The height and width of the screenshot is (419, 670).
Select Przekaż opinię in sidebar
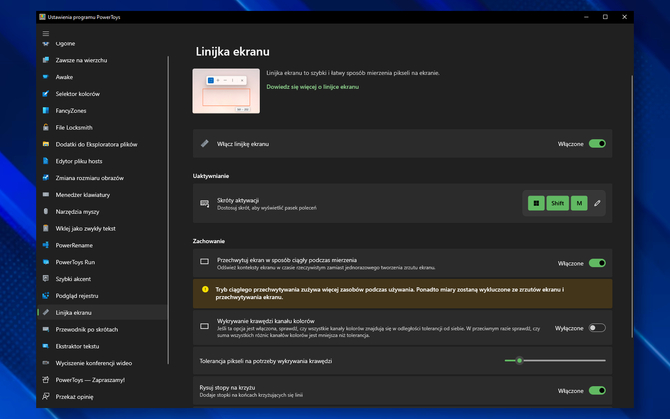[x=103, y=396]
